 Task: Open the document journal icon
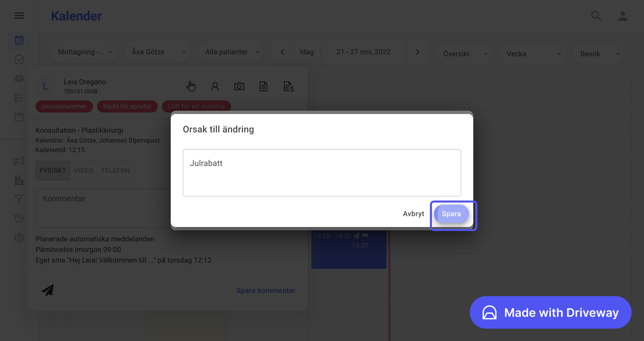click(264, 87)
